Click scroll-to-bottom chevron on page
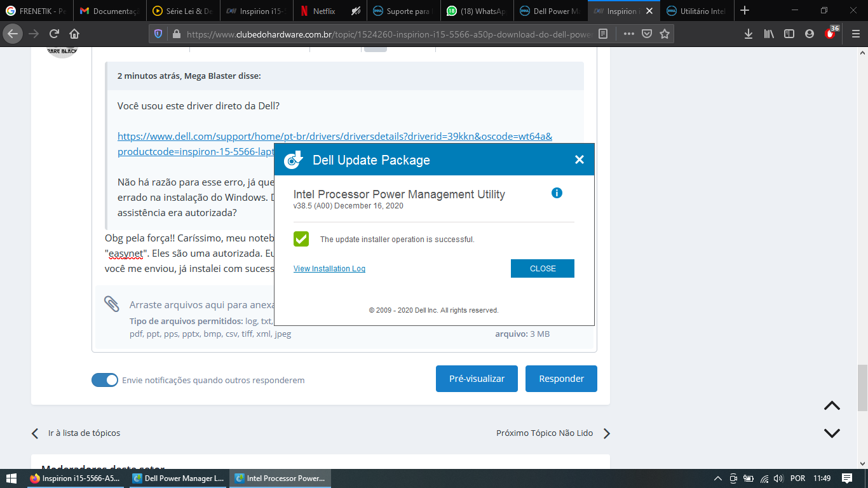868x488 pixels. click(832, 433)
